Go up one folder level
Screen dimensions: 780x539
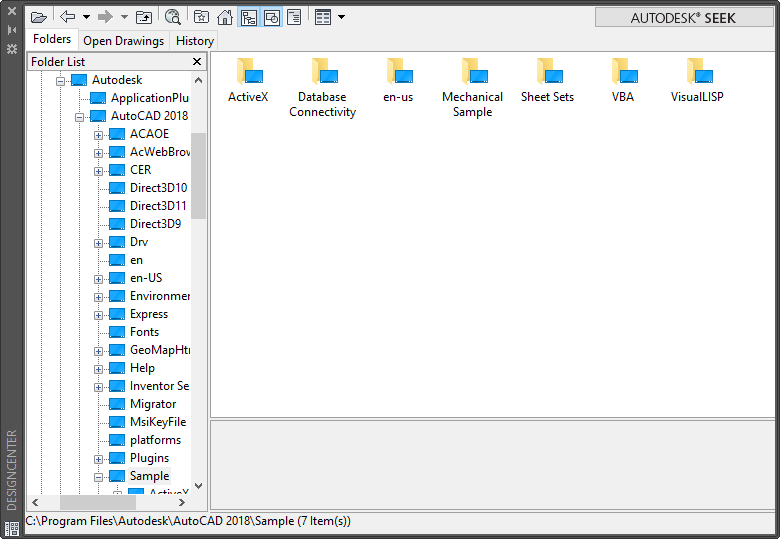point(144,17)
